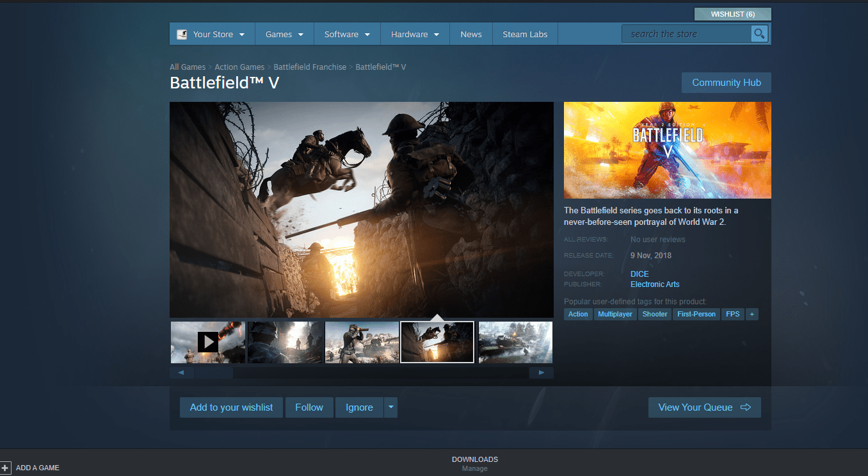The width and height of the screenshot is (868, 476).
Task: Click the main trench screenshot image
Action: 362,209
